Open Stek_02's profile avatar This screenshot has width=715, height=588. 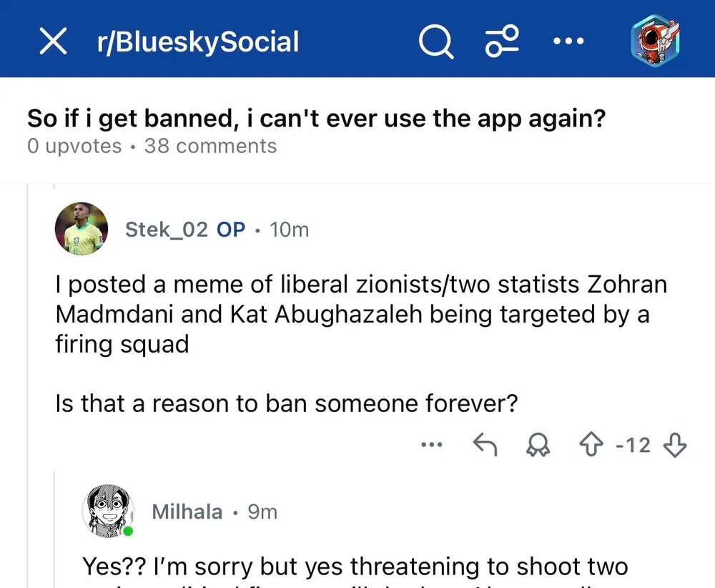coord(81,229)
